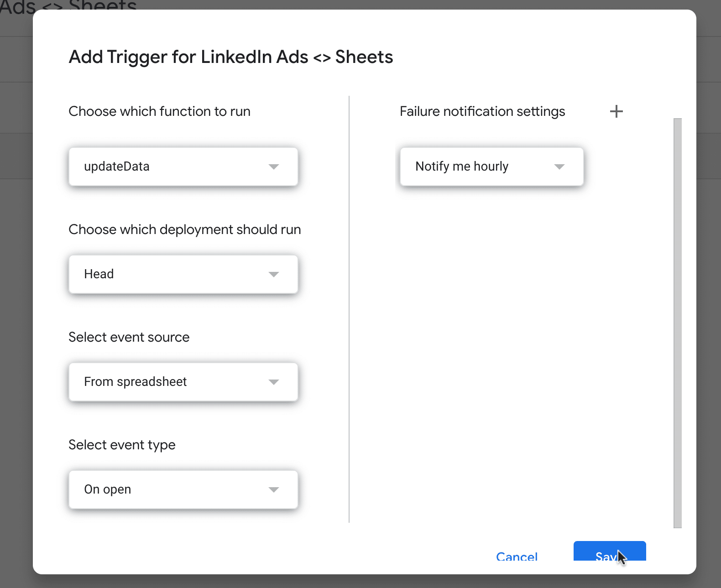Click the Save button

tap(609, 551)
